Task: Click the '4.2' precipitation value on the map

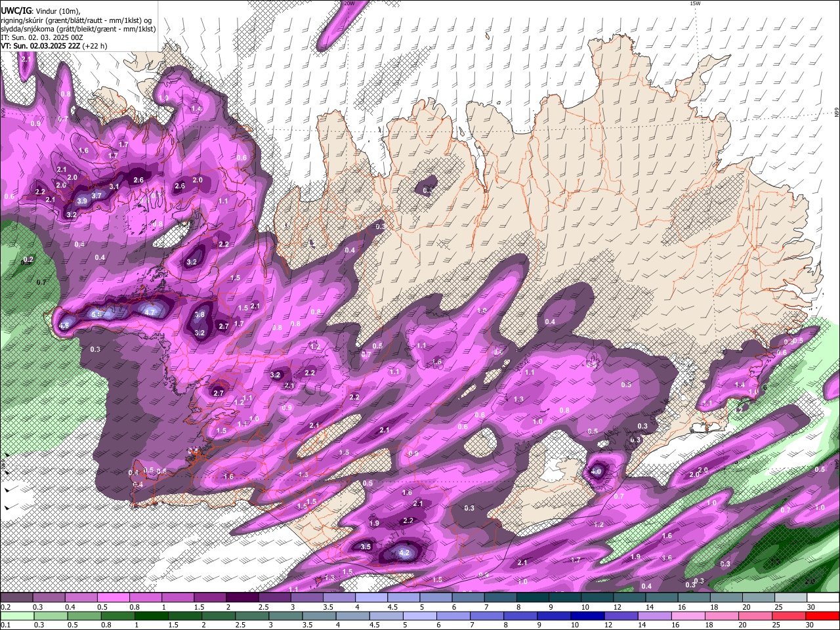Action: [x=404, y=553]
